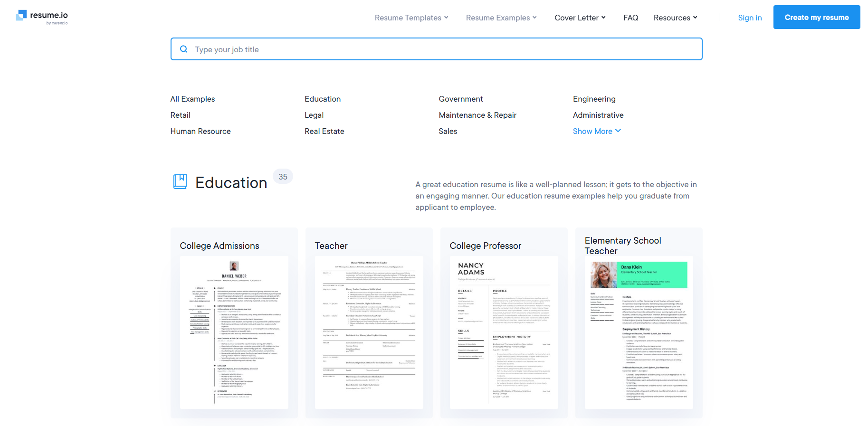Select the All Examples category
This screenshot has height=426, width=868.
[192, 99]
